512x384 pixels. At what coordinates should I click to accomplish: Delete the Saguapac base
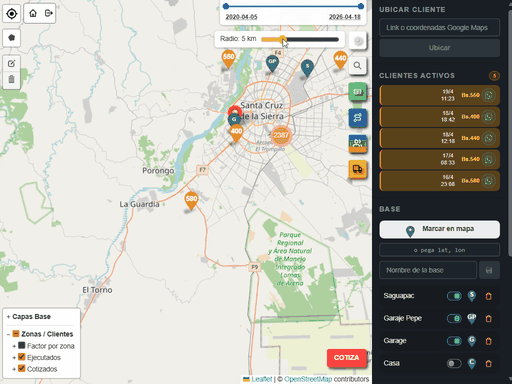488,296
